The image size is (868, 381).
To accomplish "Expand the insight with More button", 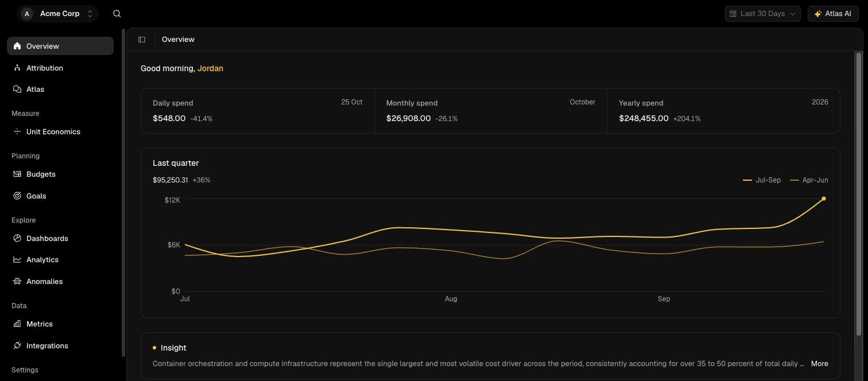I will point(819,363).
